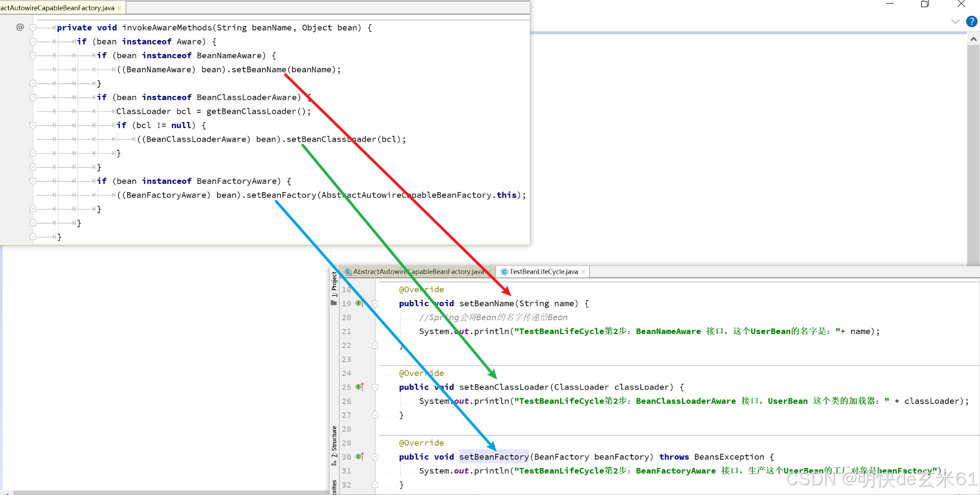Image resolution: width=980 pixels, height=495 pixels.
Task: Click the blue help question mark icon
Action: (971, 21)
